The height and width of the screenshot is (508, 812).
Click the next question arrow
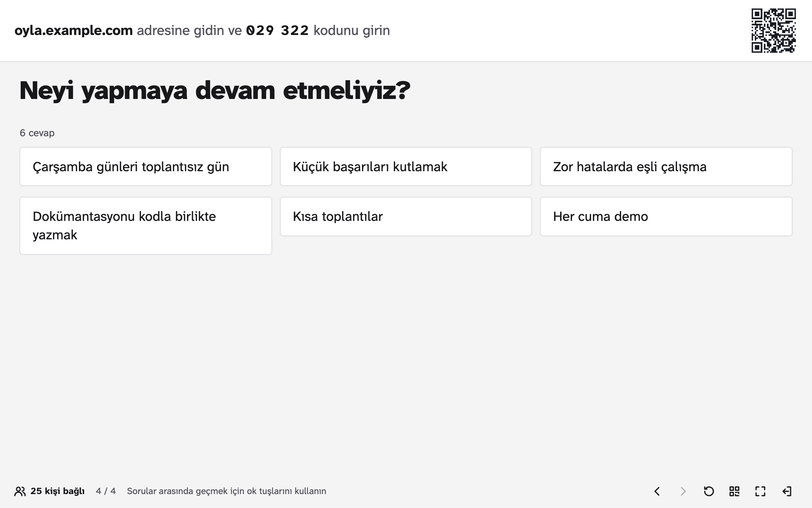tap(683, 491)
